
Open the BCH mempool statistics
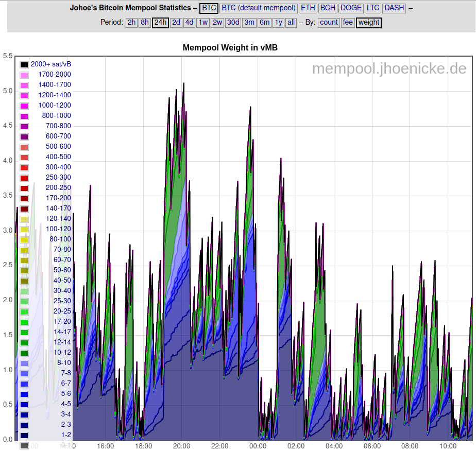pos(328,8)
